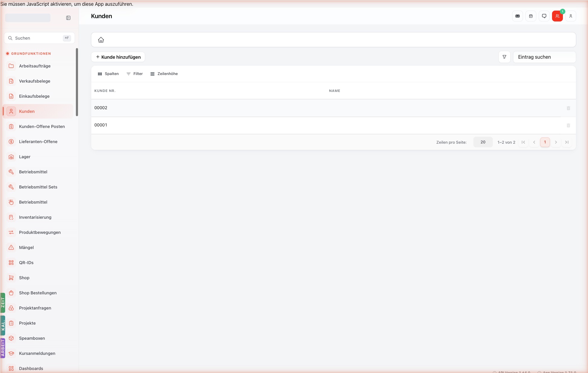Open the rows per page dropdown showing 20
Image resolution: width=588 pixels, height=373 pixels.
pos(483,142)
